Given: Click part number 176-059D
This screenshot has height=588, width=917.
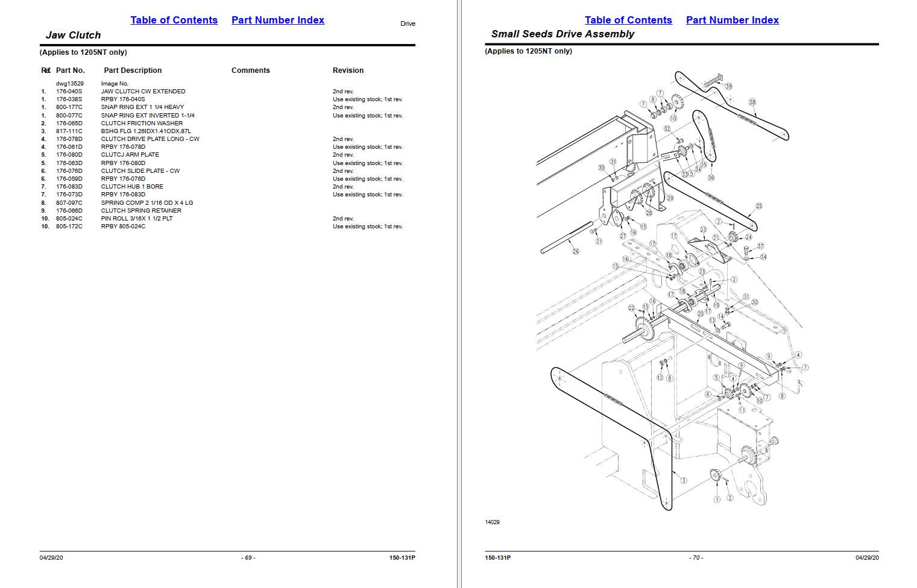Looking at the screenshot, I should [x=69, y=179].
